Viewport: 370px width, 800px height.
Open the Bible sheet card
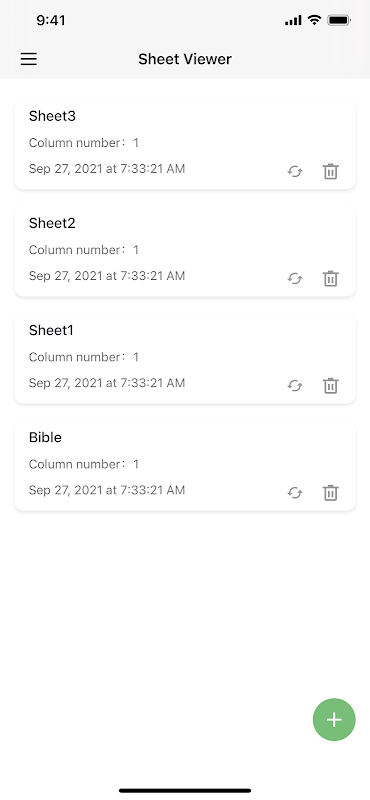[x=185, y=466]
